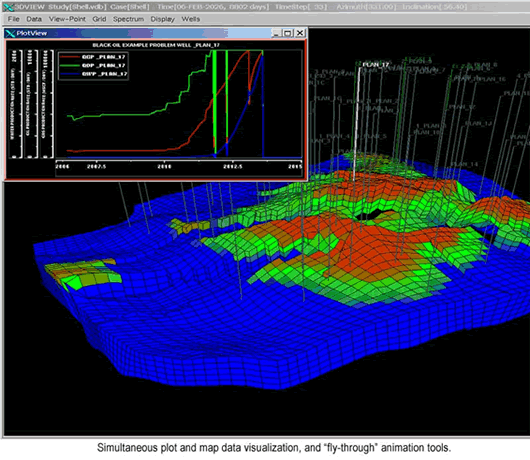Screen dimensions: 530x460
Task: Click the plot title Black Oil Example Problem
Action: (x=156, y=45)
